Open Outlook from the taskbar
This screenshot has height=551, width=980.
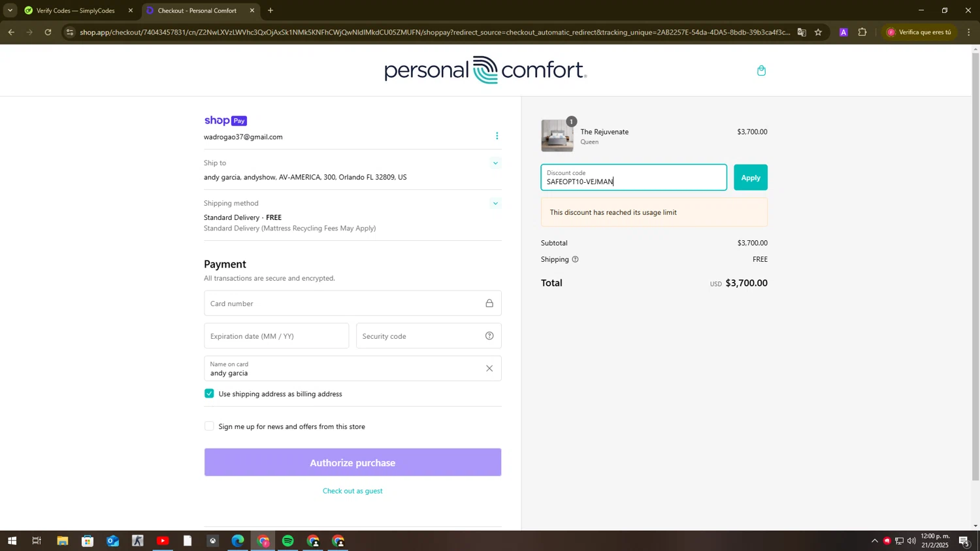coord(112,541)
